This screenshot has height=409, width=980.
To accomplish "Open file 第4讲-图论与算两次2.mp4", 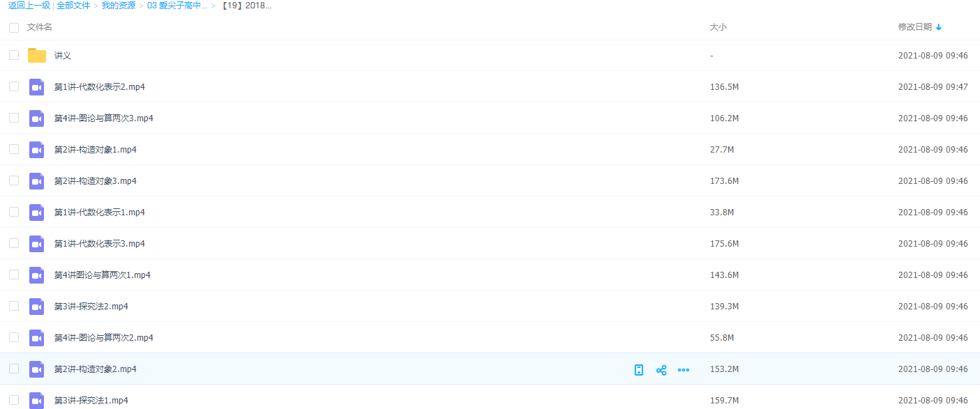I will click(x=104, y=338).
